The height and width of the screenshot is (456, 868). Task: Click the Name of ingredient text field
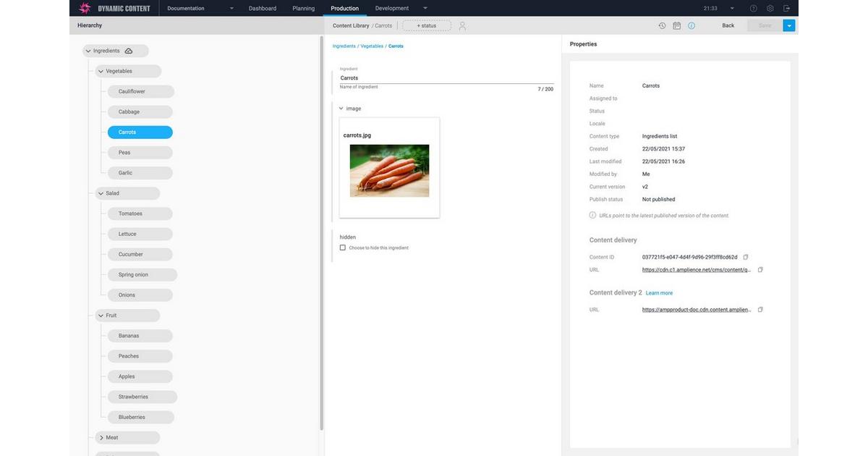447,78
